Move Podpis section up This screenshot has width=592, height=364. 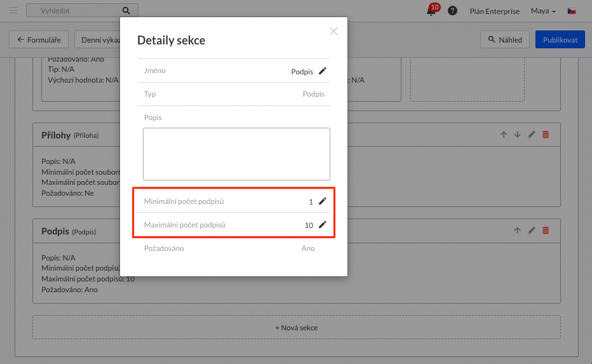[x=517, y=231]
